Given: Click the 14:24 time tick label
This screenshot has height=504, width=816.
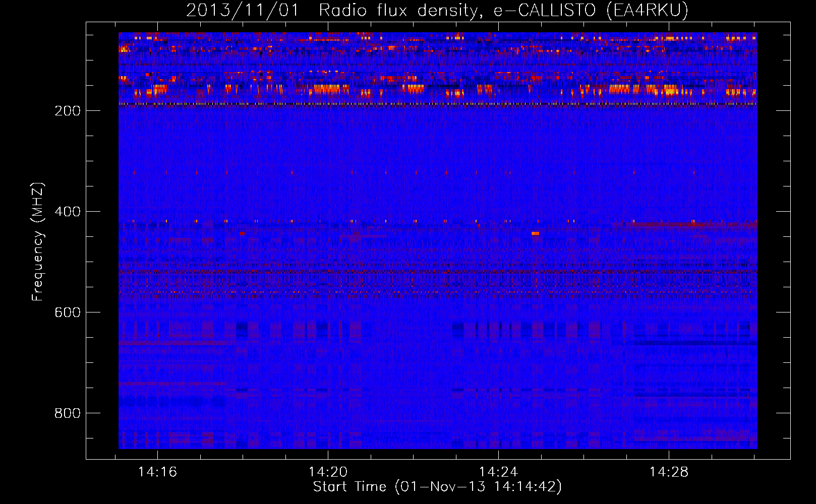Looking at the screenshot, I should [498, 472].
